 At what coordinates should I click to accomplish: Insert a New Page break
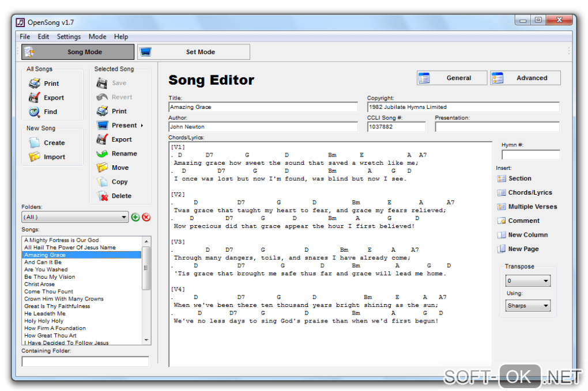click(x=518, y=249)
